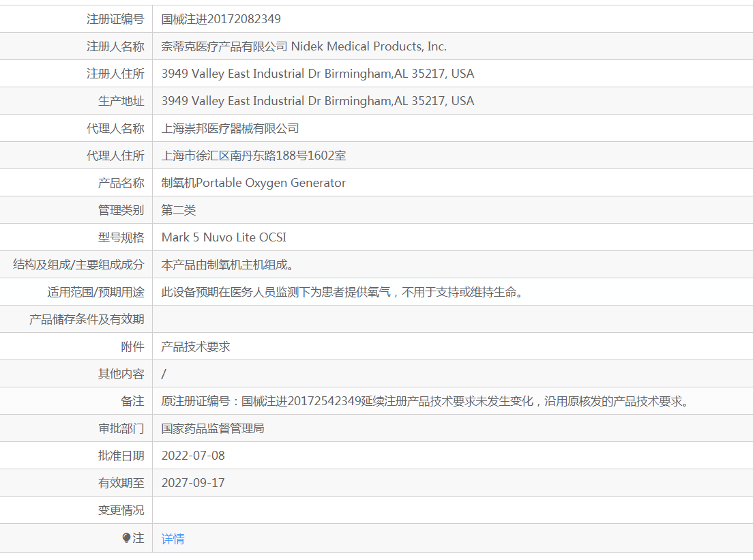
Task: Click the 管理类别 label
Action: coord(121,210)
